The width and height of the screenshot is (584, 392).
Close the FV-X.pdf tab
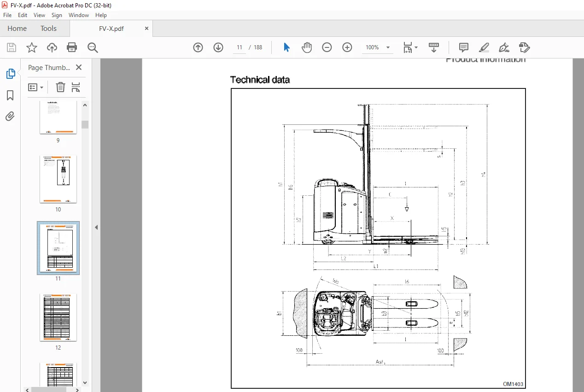(147, 29)
